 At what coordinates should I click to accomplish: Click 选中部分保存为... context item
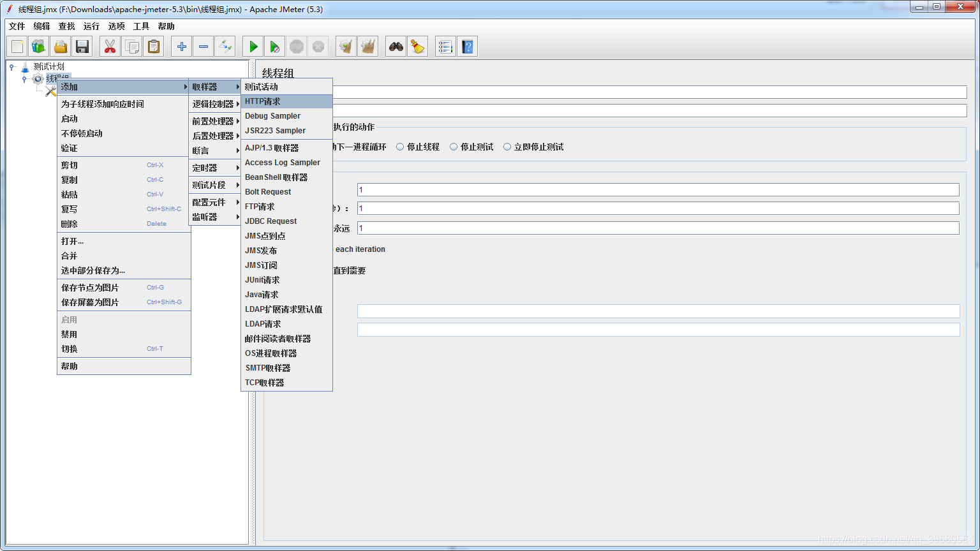coord(124,270)
